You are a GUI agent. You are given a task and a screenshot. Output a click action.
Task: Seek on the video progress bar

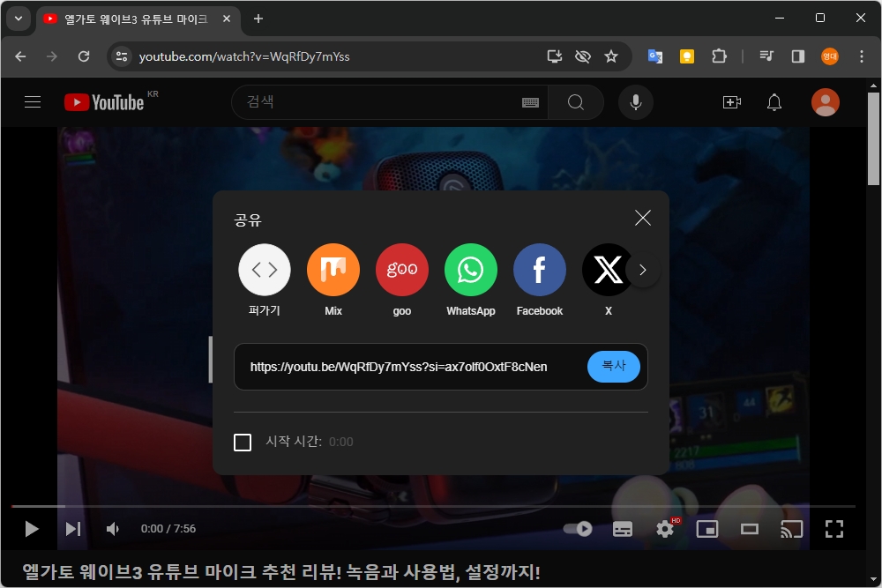click(x=433, y=507)
